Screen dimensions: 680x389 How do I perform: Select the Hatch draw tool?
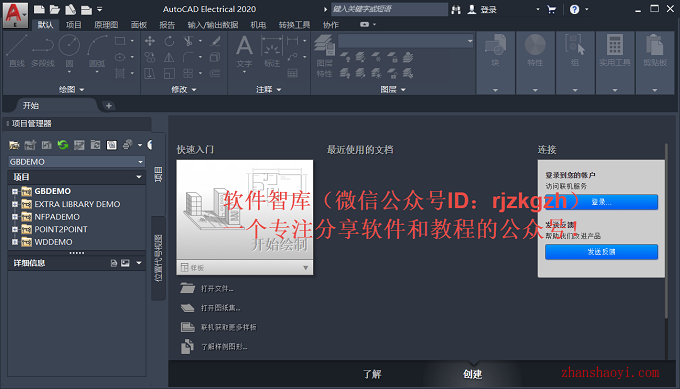click(120, 73)
